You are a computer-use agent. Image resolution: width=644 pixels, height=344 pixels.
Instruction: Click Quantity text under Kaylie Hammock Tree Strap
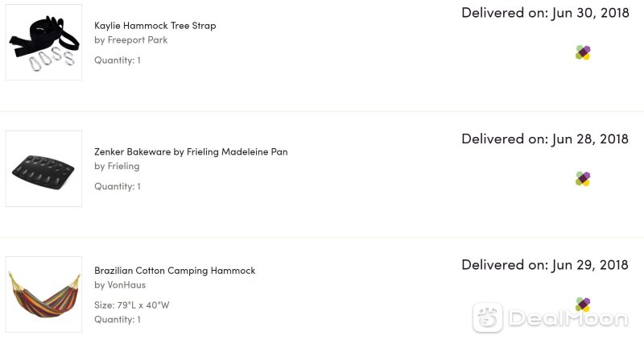[x=118, y=60]
